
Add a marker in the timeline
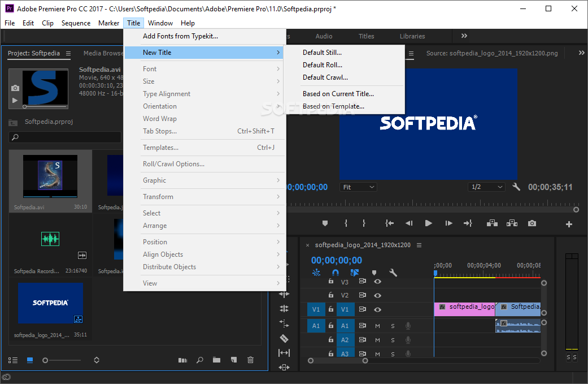pos(374,273)
